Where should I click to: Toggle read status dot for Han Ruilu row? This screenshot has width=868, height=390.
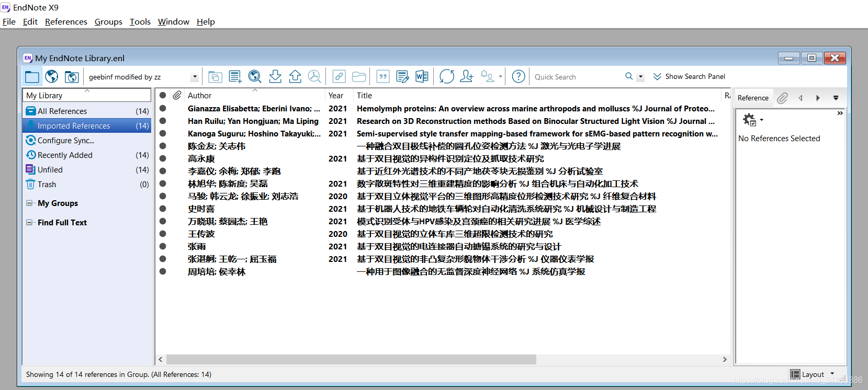pos(163,121)
